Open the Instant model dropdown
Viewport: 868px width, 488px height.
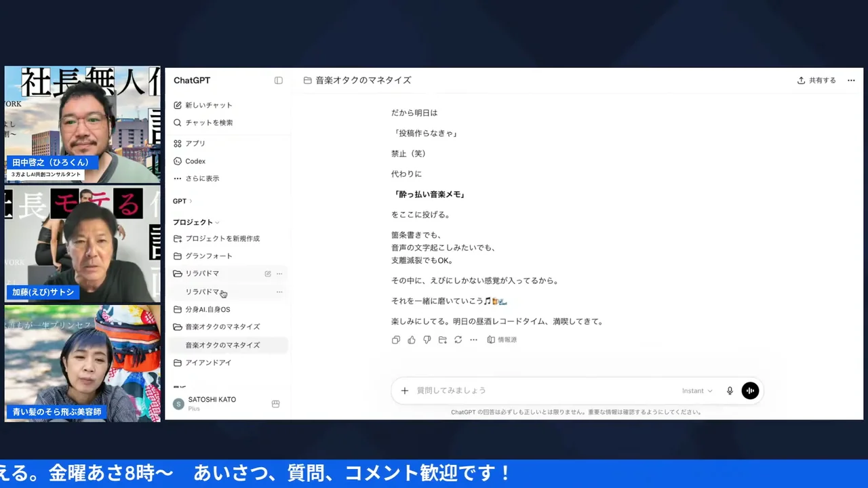click(697, 390)
